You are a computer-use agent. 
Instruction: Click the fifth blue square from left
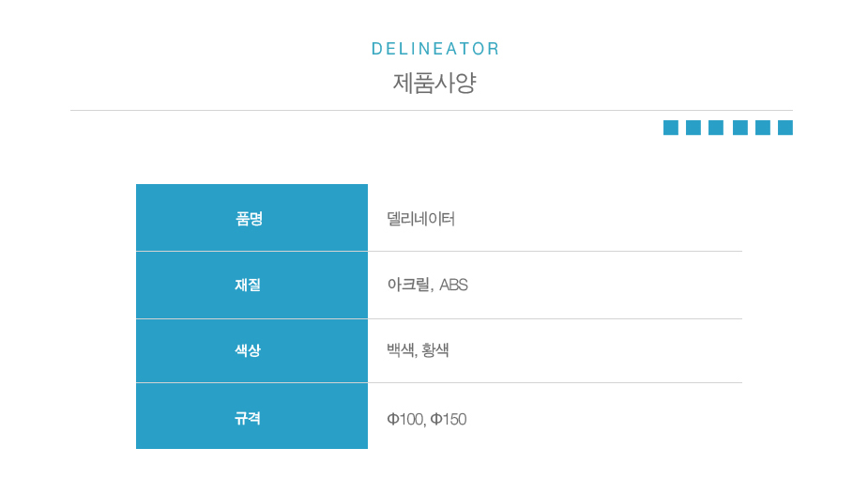[763, 128]
